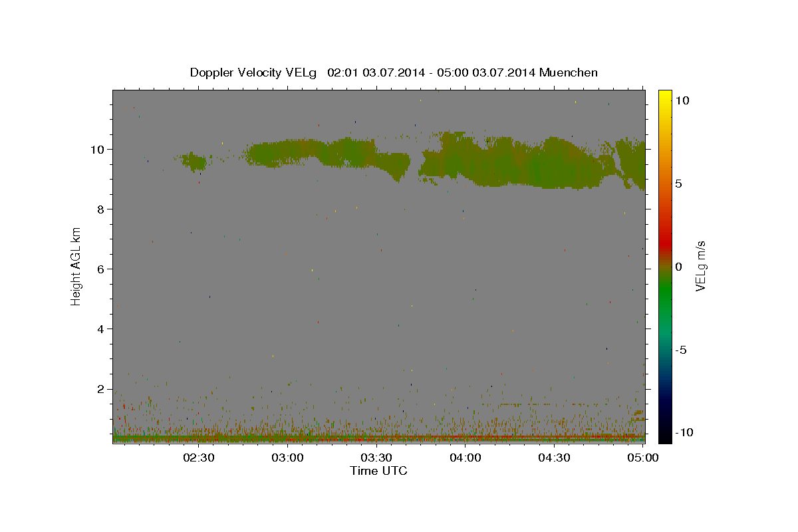Click height axis label '6'

[102, 269]
